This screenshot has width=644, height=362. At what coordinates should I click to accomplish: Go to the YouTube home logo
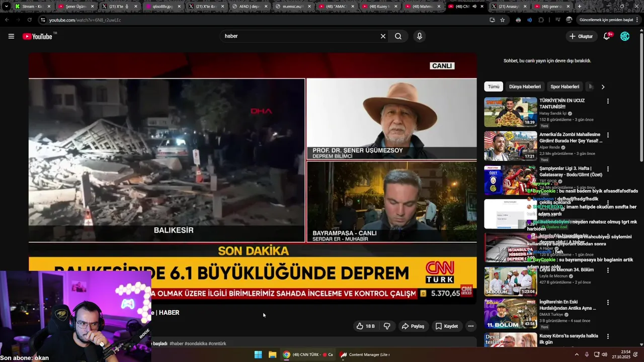click(37, 36)
